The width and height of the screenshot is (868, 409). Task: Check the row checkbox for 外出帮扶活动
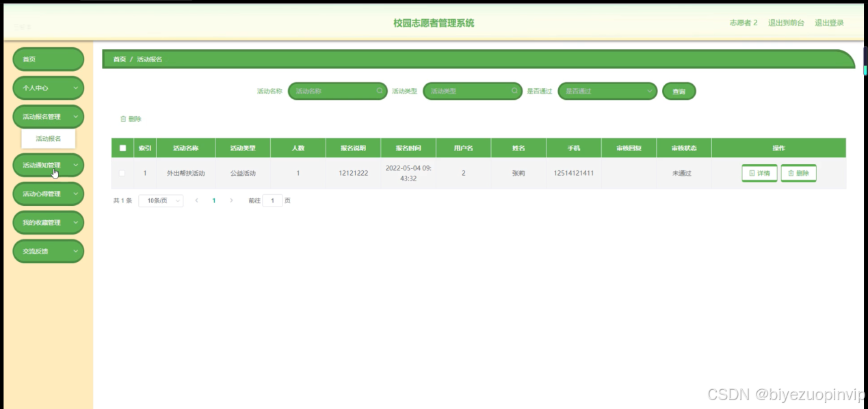point(122,173)
